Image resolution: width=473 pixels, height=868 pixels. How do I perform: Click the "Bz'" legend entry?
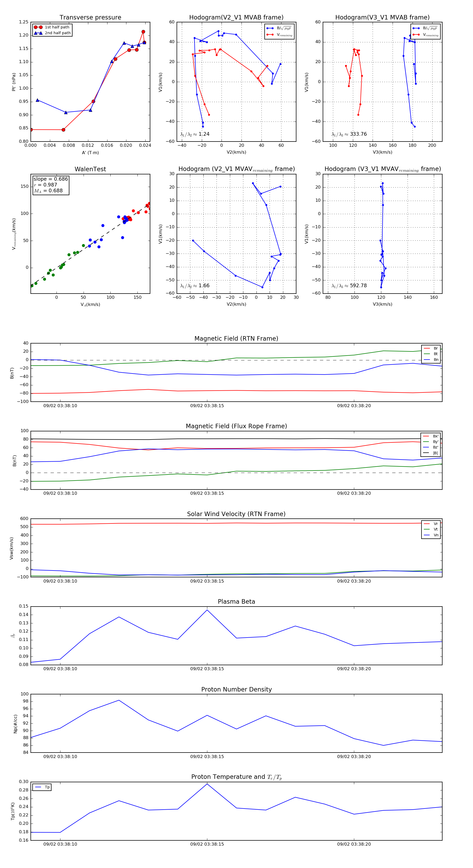click(431, 447)
